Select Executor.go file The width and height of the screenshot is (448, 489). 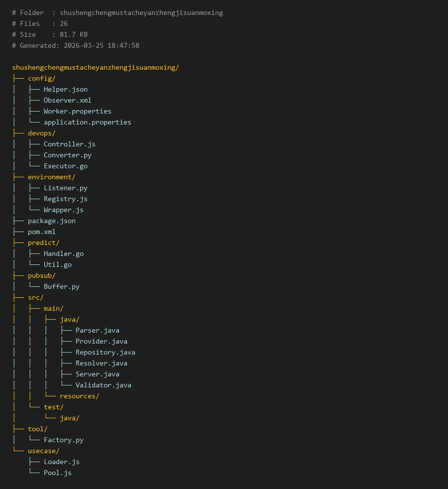coord(65,166)
